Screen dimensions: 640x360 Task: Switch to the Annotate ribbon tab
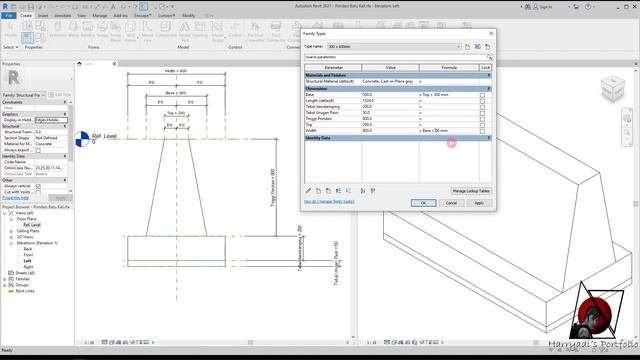(62, 16)
